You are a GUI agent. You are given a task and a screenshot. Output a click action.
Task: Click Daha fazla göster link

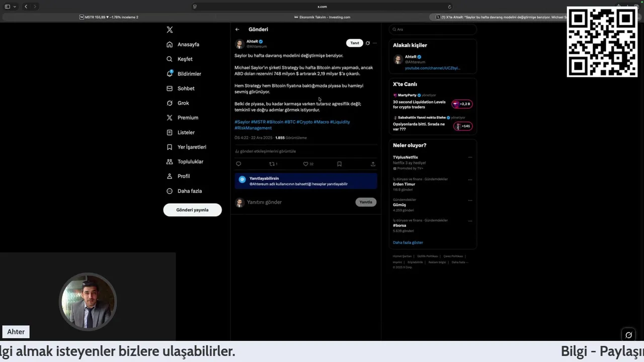[408, 242]
